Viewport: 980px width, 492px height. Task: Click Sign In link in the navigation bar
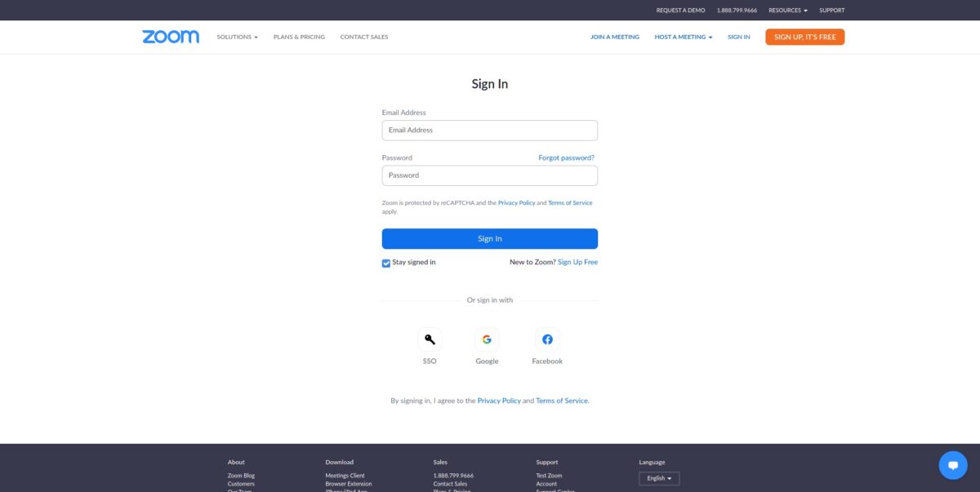tap(739, 37)
